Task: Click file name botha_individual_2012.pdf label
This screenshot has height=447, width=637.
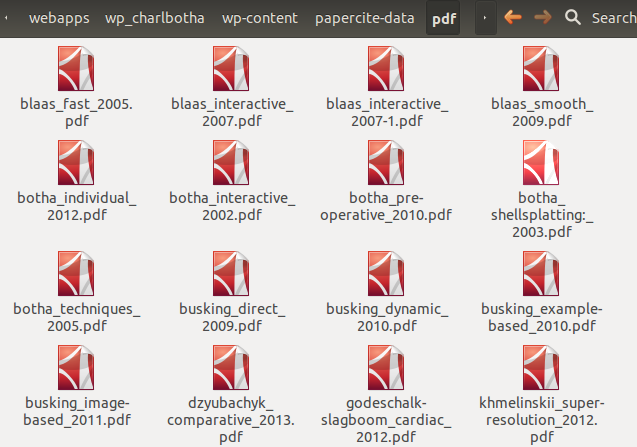Action: click(77, 206)
